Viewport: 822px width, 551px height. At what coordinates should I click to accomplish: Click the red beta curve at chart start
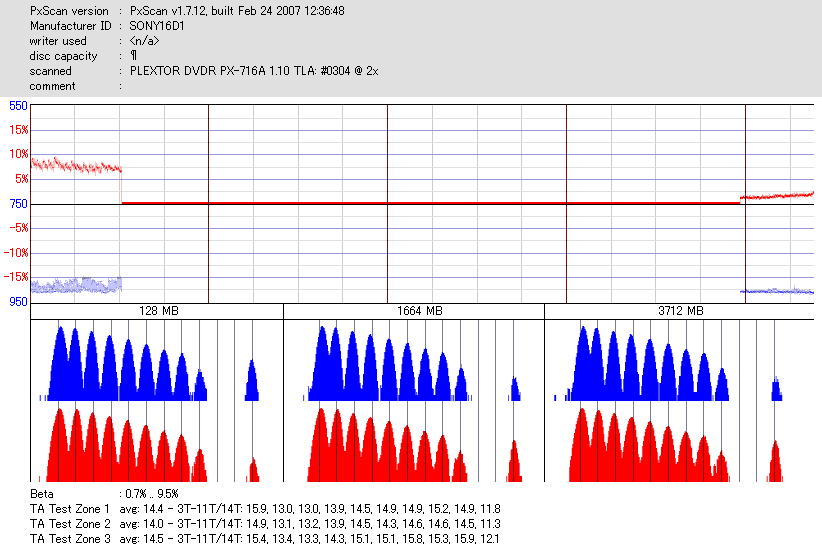pyautogui.click(x=76, y=166)
